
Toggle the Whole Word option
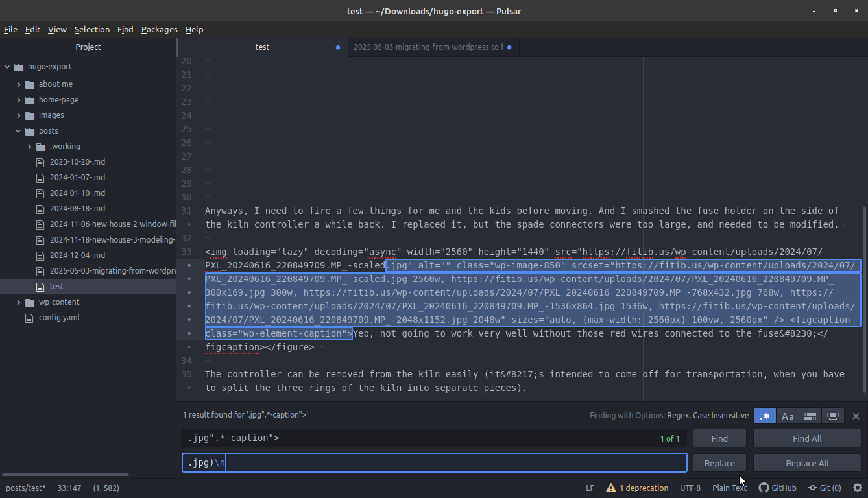tap(833, 416)
